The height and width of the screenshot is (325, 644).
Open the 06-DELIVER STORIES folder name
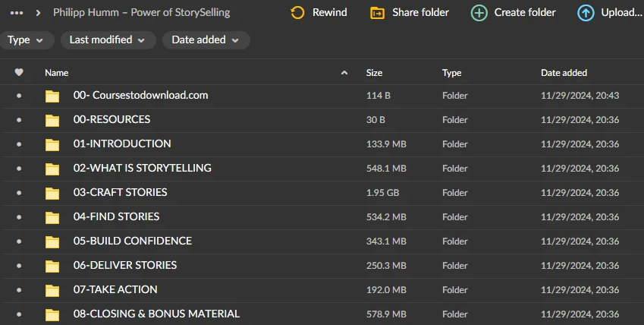(125, 265)
